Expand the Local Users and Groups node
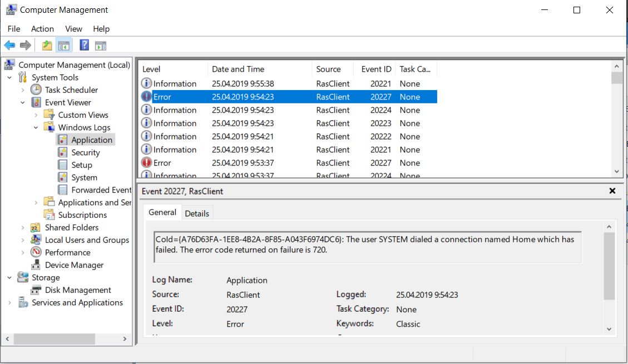 tap(23, 240)
